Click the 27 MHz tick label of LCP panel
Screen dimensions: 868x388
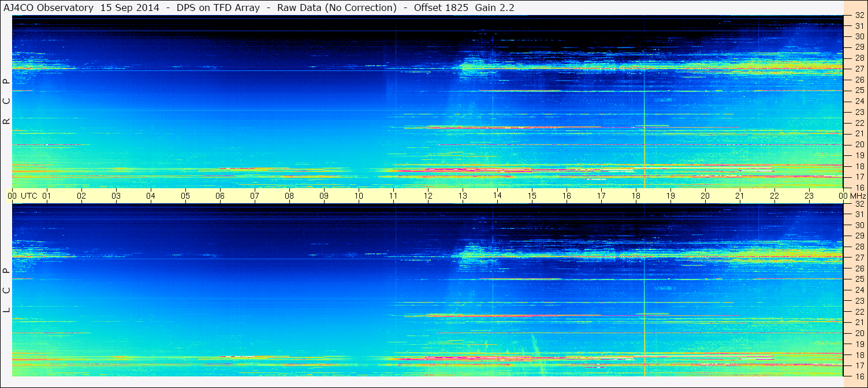click(859, 258)
